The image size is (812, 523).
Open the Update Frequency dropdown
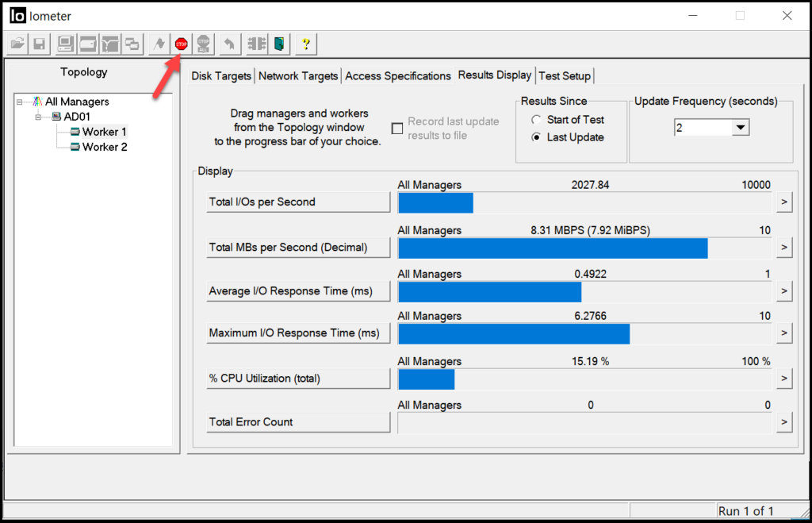click(741, 127)
